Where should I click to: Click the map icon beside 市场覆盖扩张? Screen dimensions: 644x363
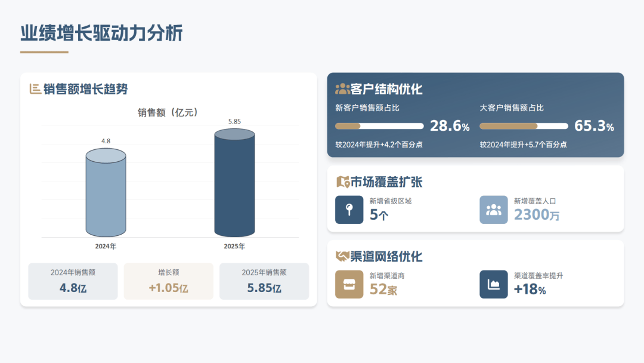point(342,181)
